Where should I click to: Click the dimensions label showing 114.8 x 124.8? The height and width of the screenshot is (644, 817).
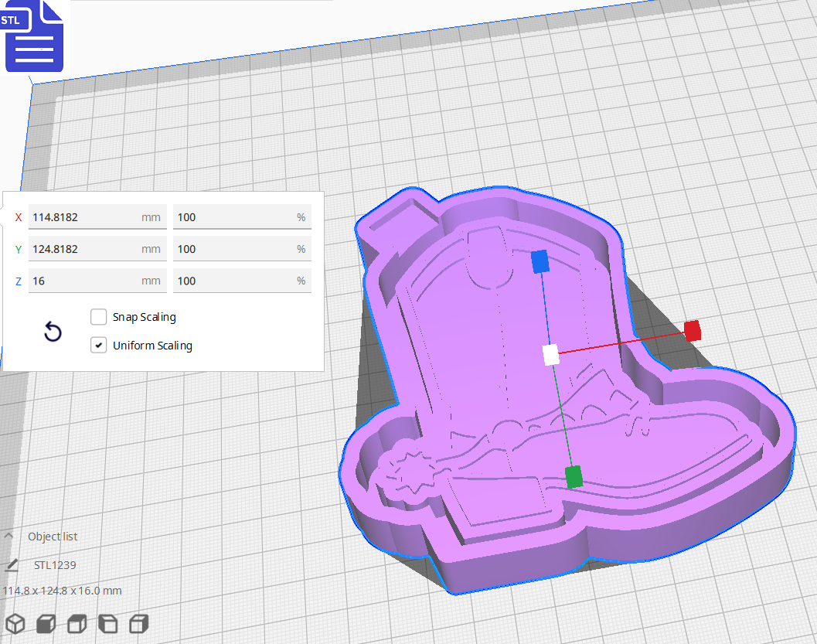tap(61, 590)
